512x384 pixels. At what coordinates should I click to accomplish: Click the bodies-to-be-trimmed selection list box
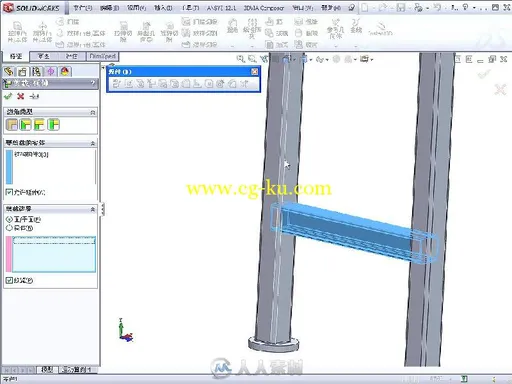tap(54, 167)
